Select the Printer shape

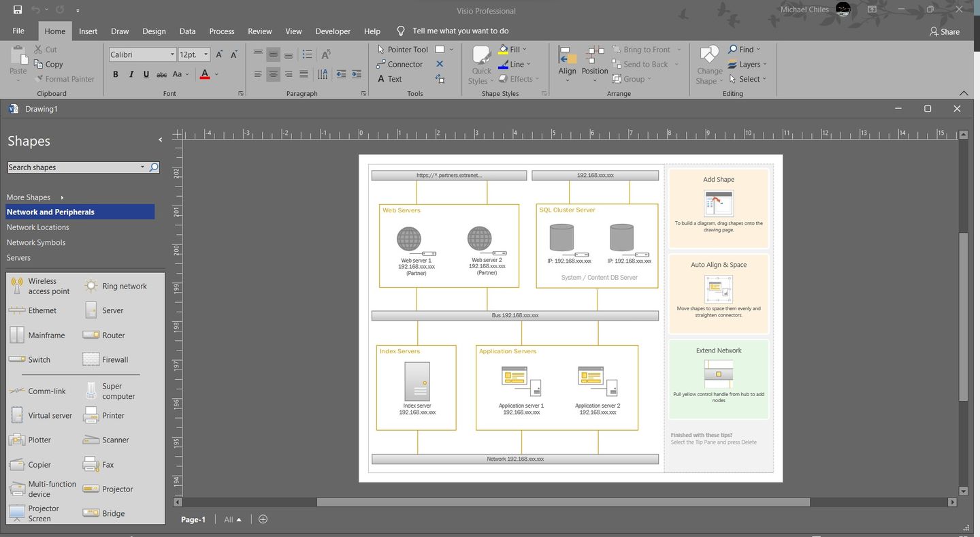(105, 415)
